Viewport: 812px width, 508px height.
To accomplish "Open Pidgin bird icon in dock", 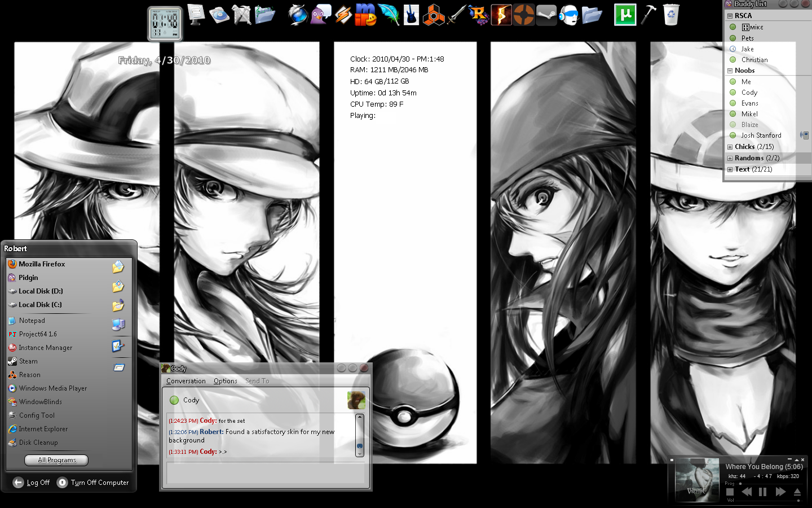I will tap(321, 15).
